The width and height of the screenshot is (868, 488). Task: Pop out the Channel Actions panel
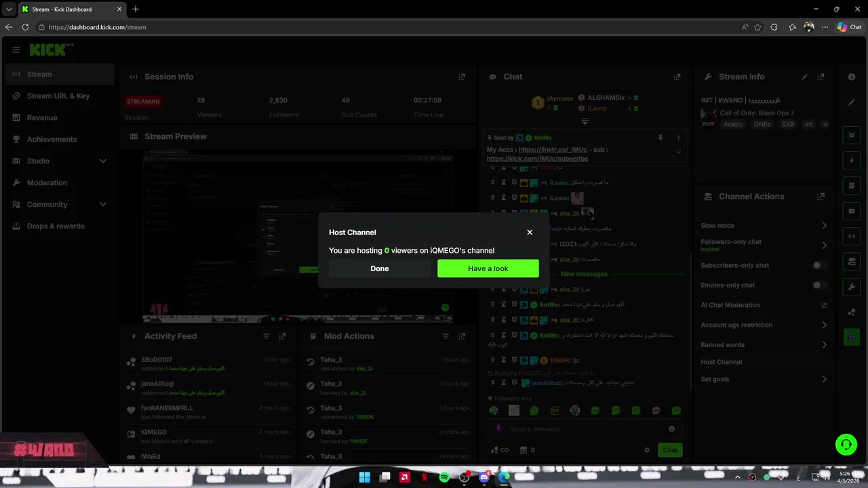click(x=821, y=197)
